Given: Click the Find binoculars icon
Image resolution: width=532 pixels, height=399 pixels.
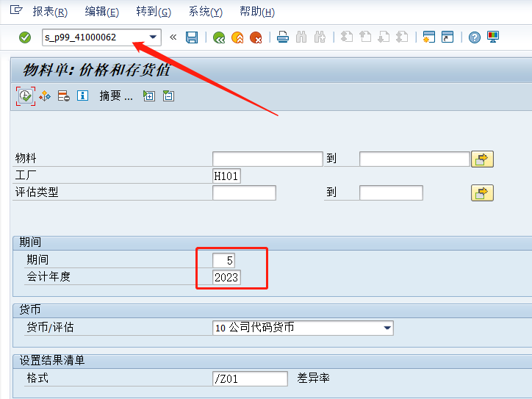Looking at the screenshot, I should click(x=301, y=37).
